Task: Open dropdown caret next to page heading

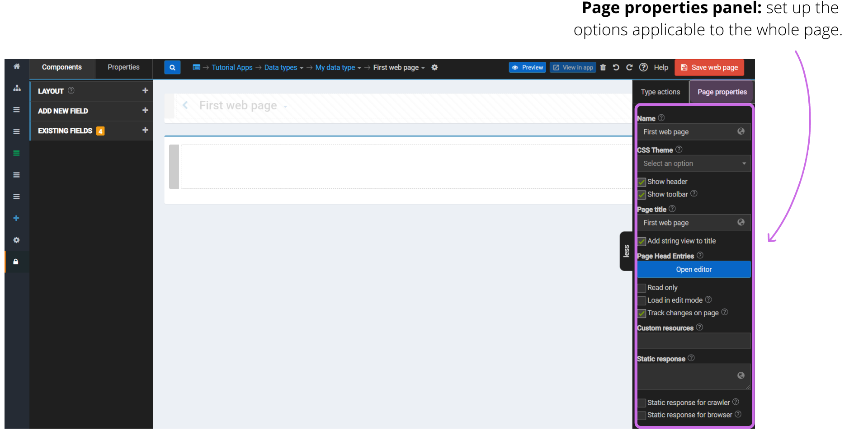Action: (x=285, y=107)
